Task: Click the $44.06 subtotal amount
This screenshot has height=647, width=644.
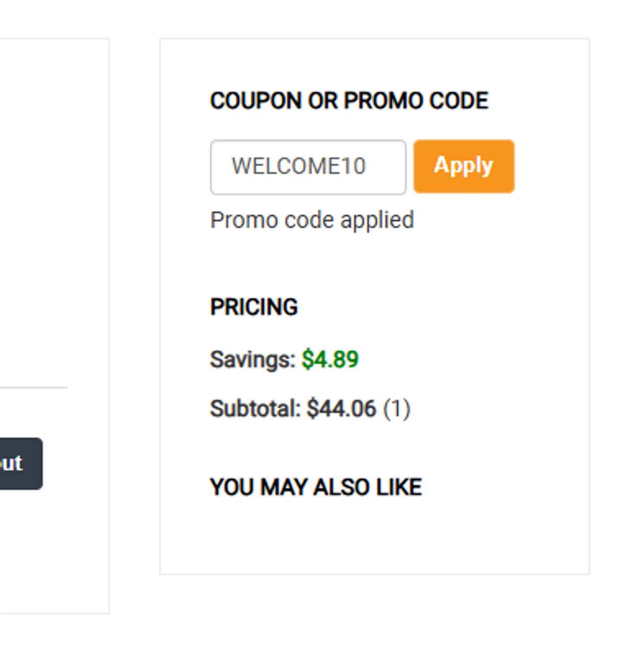Action: [x=341, y=408]
